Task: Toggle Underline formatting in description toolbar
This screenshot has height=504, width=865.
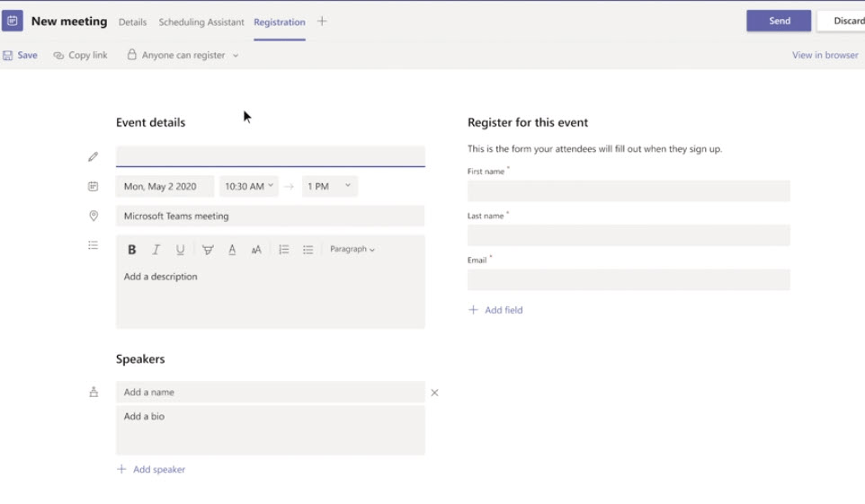Action: (x=180, y=250)
